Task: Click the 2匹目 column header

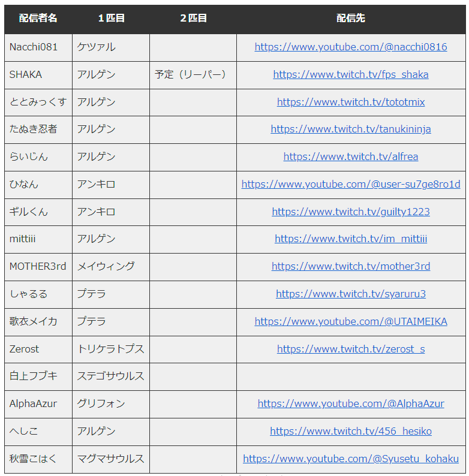Action: tap(193, 18)
